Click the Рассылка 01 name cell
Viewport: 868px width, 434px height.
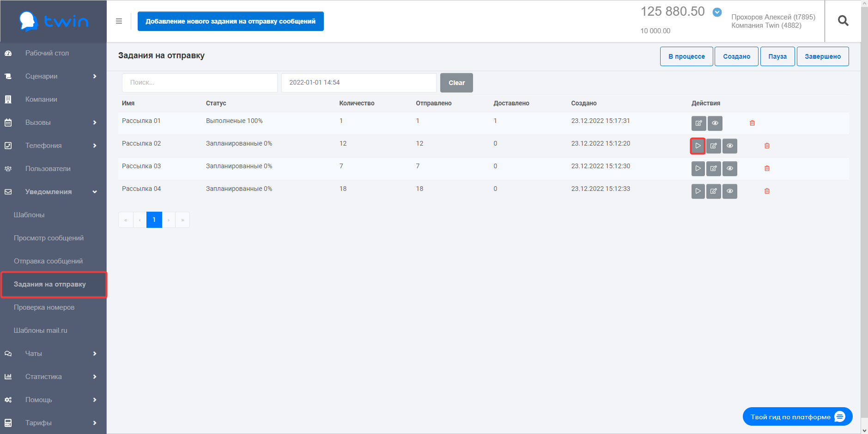(141, 121)
